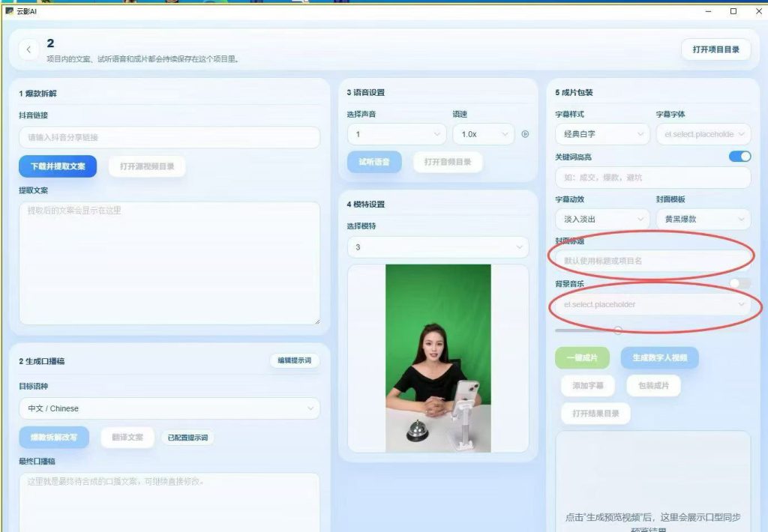Viewport: 768px width, 532px height.
Task: Click the 打开项目目录 button
Action: point(715,49)
